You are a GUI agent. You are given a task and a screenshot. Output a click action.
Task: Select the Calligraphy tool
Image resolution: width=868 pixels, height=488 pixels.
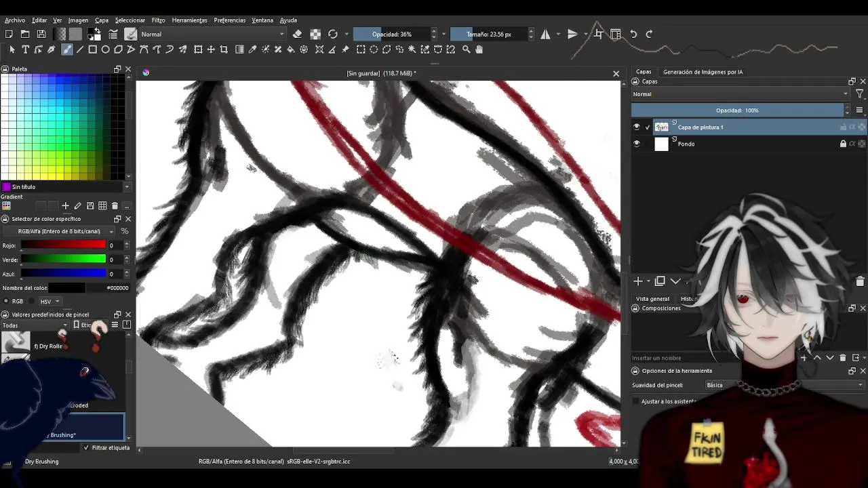[x=51, y=49]
